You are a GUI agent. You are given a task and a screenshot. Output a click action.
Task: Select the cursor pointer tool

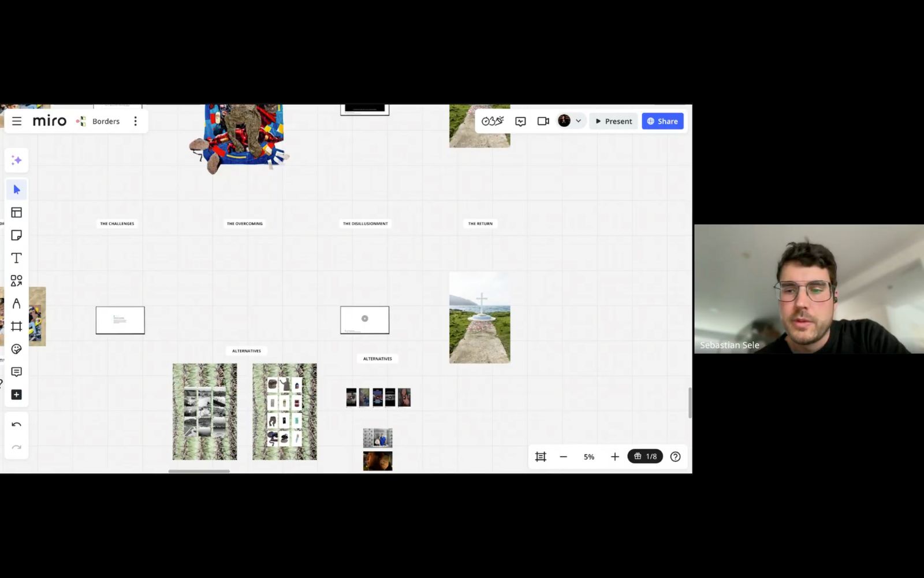(x=16, y=190)
